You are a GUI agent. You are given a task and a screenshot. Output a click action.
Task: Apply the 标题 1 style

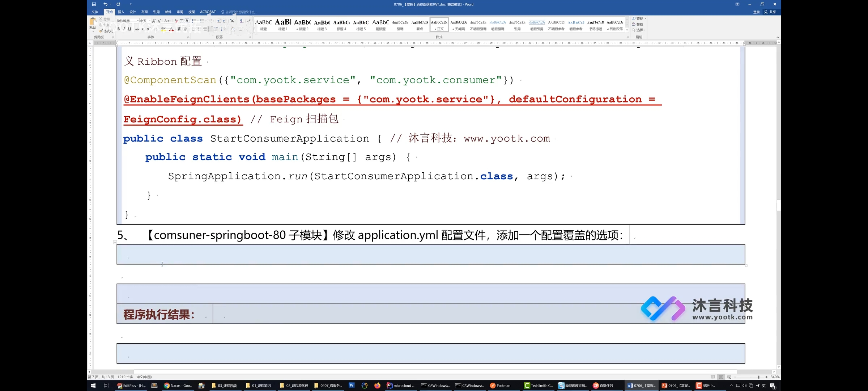283,25
